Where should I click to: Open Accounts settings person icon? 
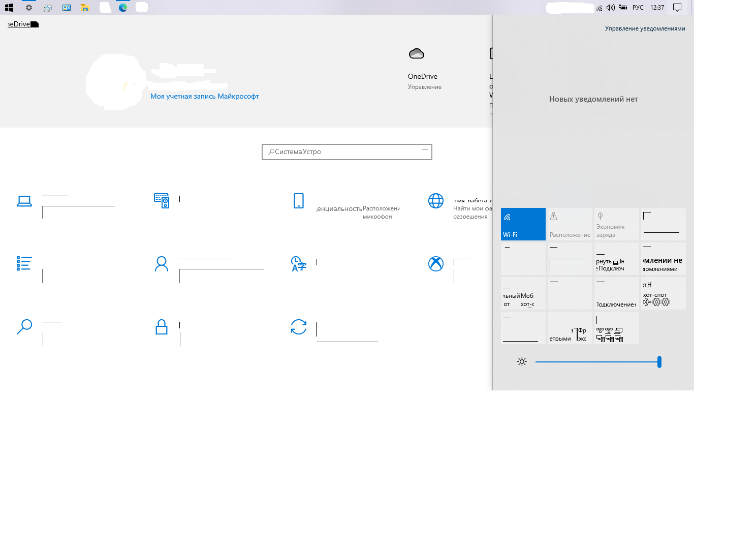point(162,264)
